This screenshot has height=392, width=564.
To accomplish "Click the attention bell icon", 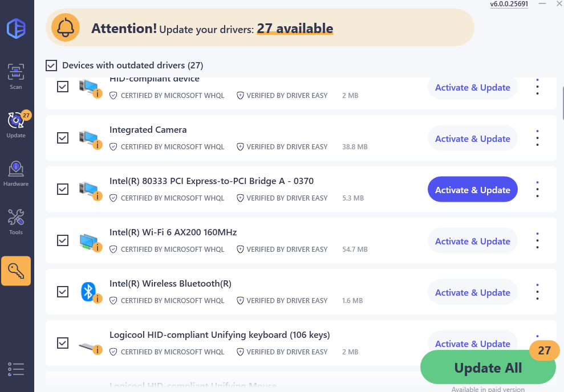I will pos(65,27).
